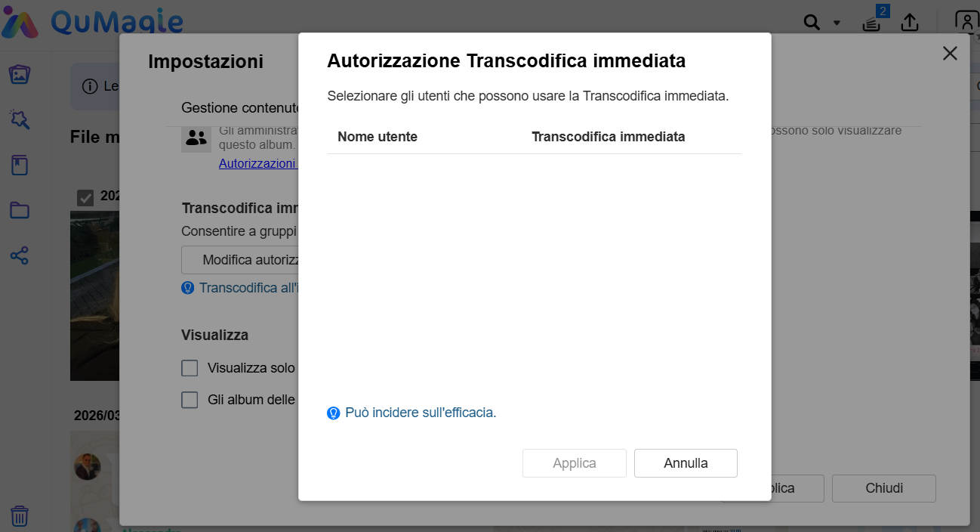The width and height of the screenshot is (980, 532).
Task: Open the folders sidebar icon
Action: [x=20, y=210]
